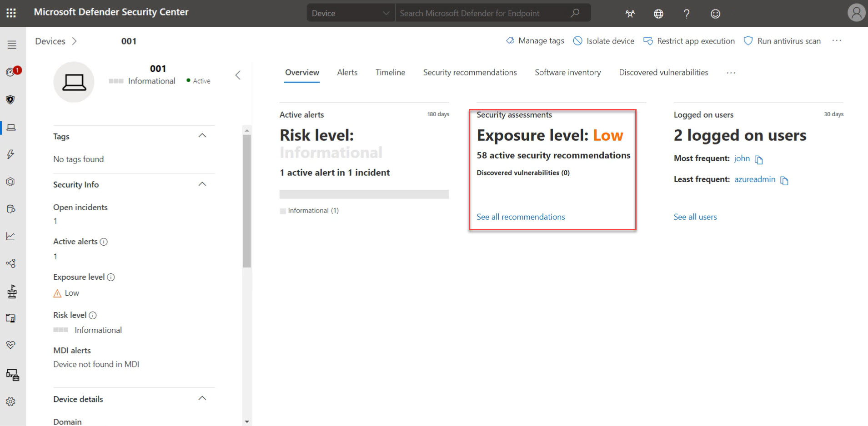The height and width of the screenshot is (426, 868).
Task: Click the Device not found in MDI text
Action: coord(96,364)
